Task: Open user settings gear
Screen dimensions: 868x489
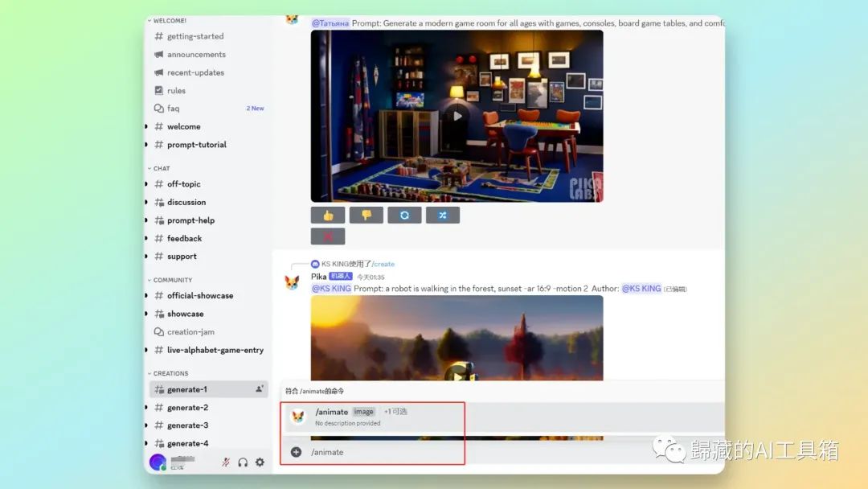Action: (x=260, y=462)
